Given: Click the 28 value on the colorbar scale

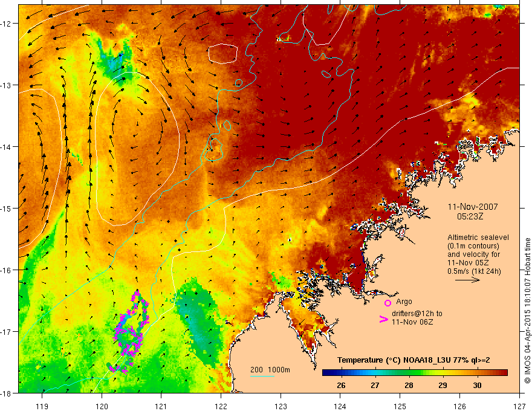Looking at the screenshot, I should (409, 385).
